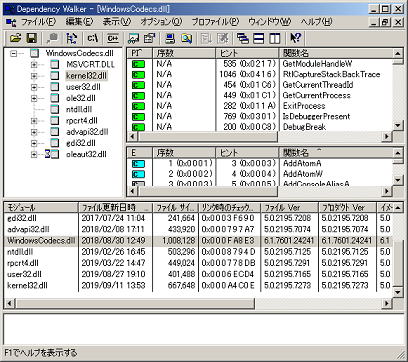Expand the kernel32.dll tree node
This screenshot has width=408, height=362.
coord(34,76)
